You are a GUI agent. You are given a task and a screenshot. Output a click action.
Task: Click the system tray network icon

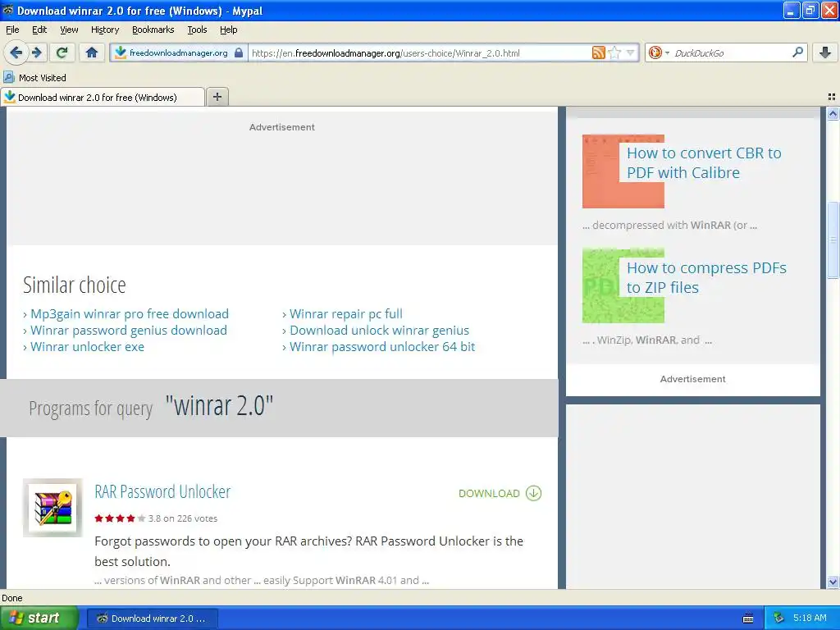[778, 619]
